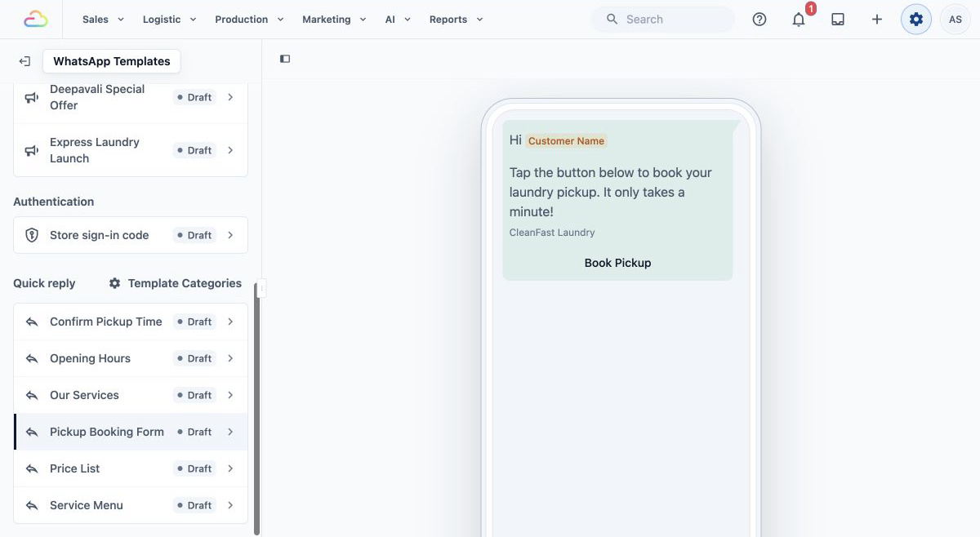The width and height of the screenshot is (980, 537).
Task: Open the Sales menu
Action: [x=103, y=20]
